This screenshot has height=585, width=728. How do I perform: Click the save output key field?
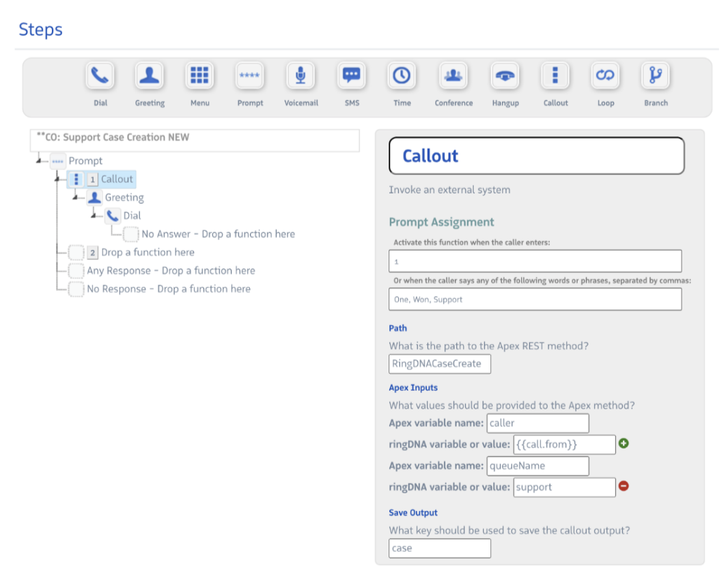coord(439,548)
